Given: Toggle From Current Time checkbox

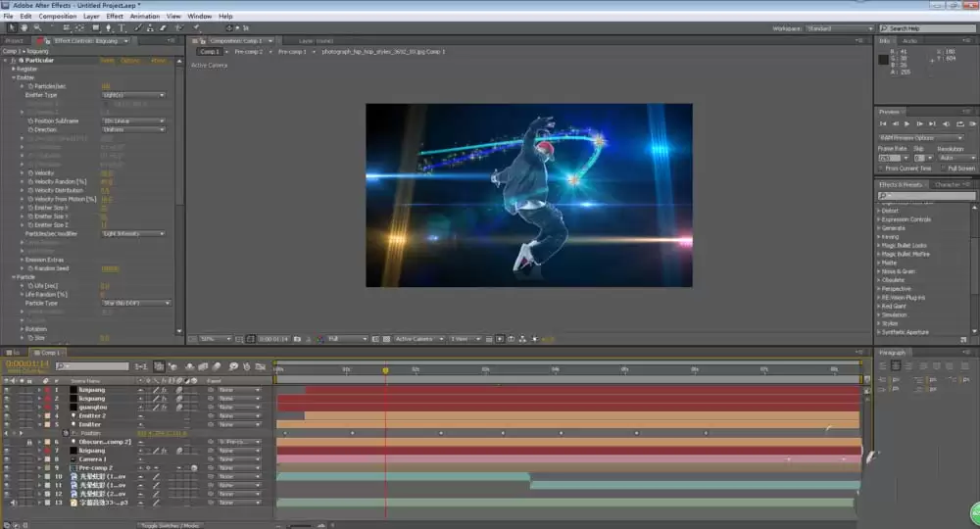Looking at the screenshot, I should pyautogui.click(x=881, y=168).
